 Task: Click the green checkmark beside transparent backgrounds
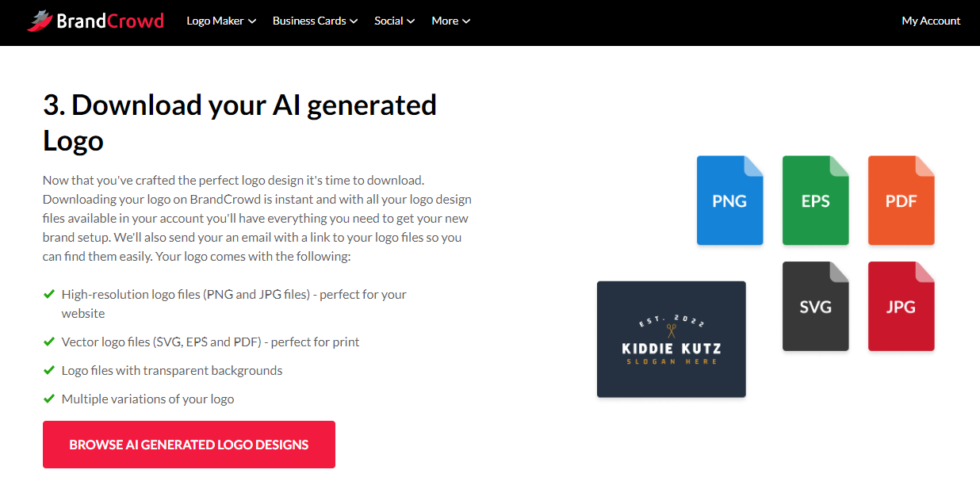click(x=49, y=370)
